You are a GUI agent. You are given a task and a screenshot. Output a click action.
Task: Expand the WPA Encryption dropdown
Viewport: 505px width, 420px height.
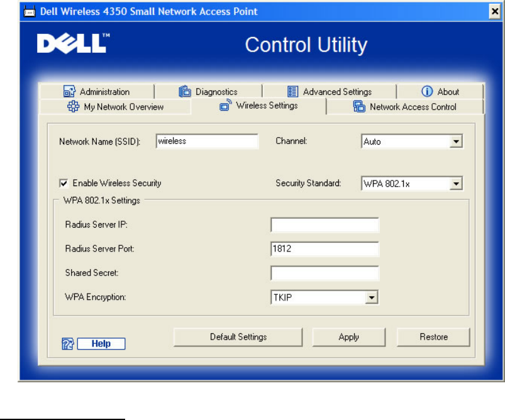(371, 297)
